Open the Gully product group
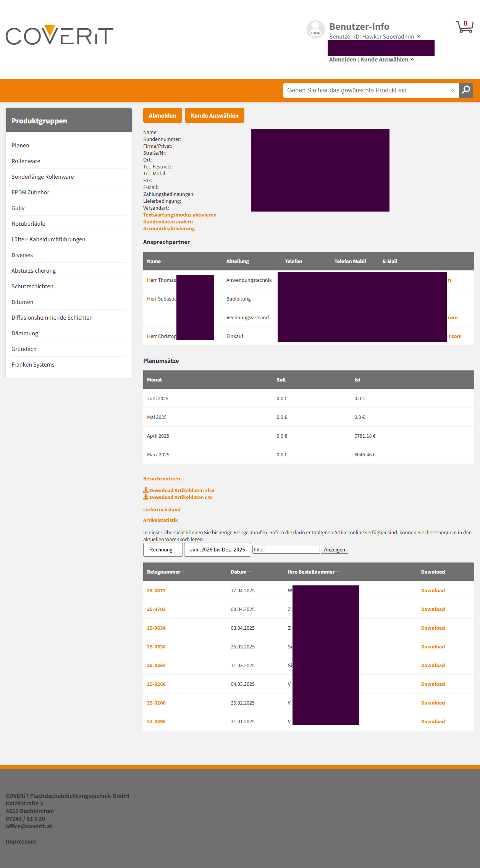480x868 pixels. [18, 208]
